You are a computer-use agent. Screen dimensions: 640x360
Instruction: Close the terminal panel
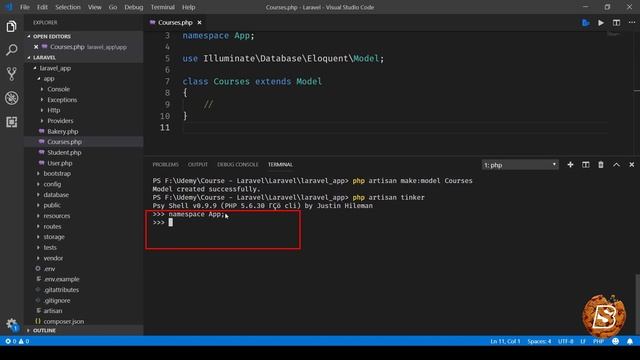(631, 164)
